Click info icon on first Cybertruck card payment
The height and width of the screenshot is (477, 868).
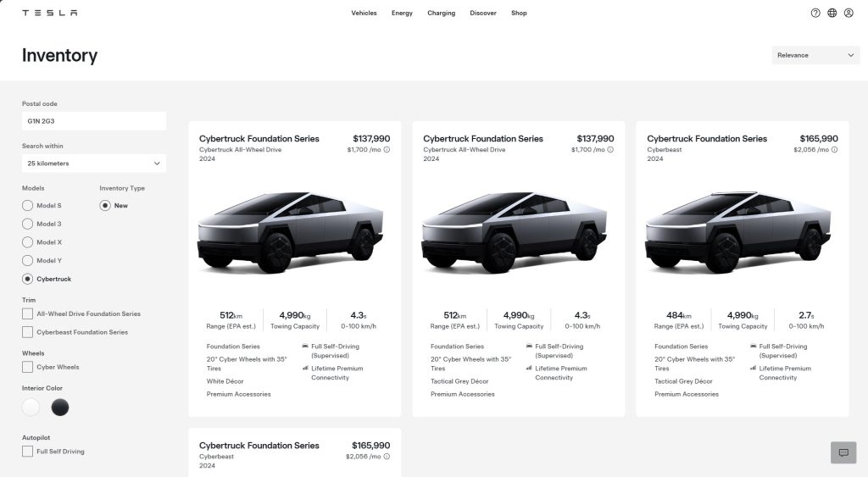tap(387, 150)
